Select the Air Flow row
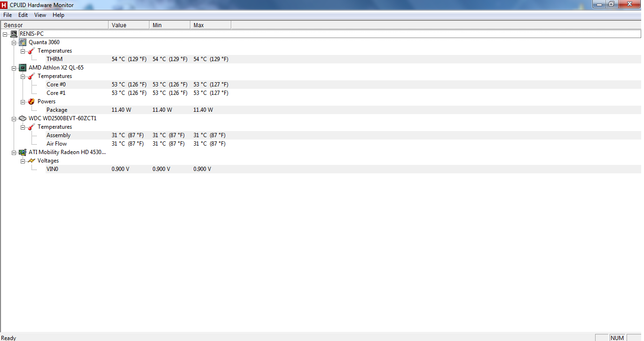Screen dimensions: 644x341 343,144
